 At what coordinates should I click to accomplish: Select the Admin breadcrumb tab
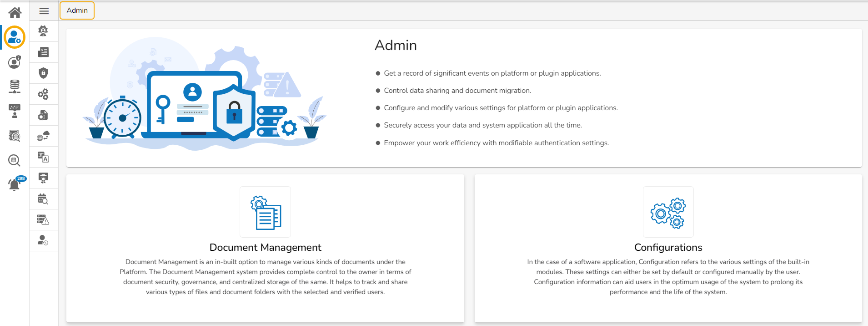click(77, 10)
